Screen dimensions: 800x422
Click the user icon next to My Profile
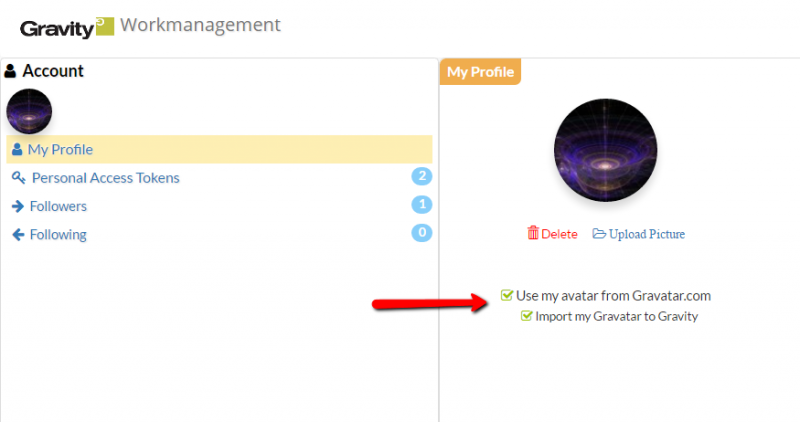[17, 150]
